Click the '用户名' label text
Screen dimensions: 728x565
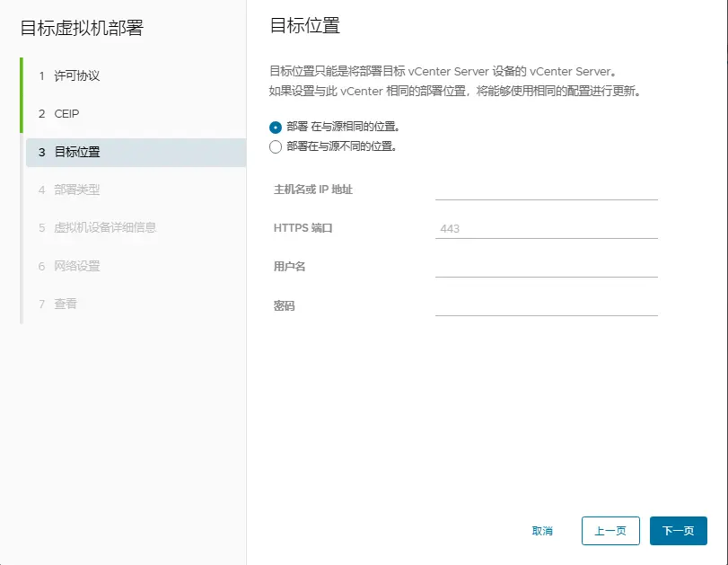(x=290, y=267)
